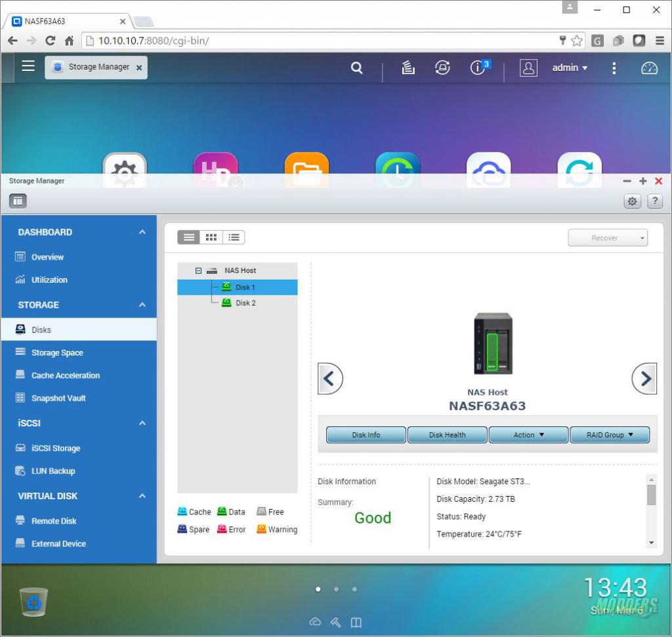Open background tasks stack icon
Viewport: 672px width, 637px height.
[x=408, y=68]
